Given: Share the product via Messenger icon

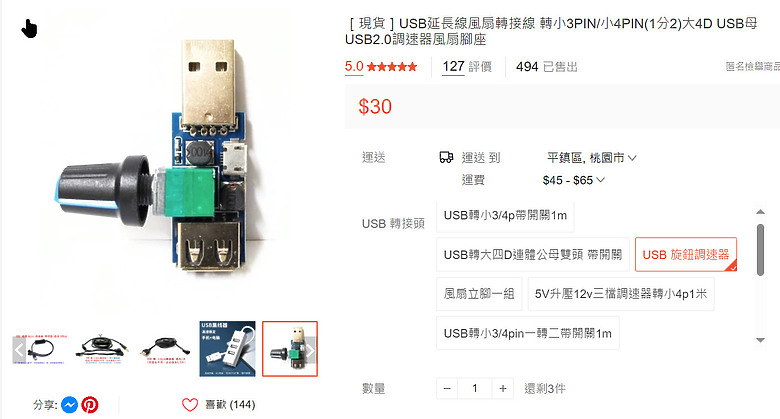Looking at the screenshot, I should click(70, 405).
